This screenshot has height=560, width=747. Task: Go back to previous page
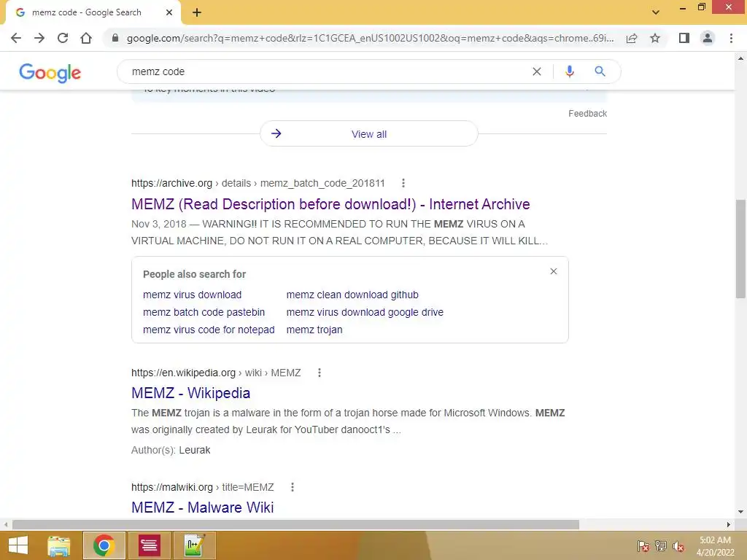pos(16,38)
